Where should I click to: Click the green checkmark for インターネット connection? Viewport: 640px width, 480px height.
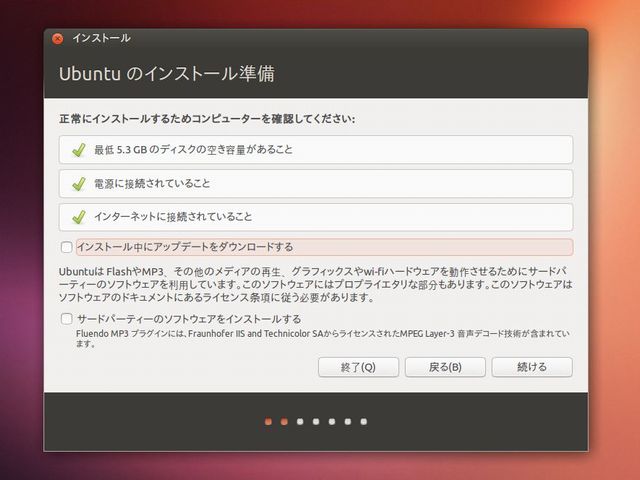[79, 217]
